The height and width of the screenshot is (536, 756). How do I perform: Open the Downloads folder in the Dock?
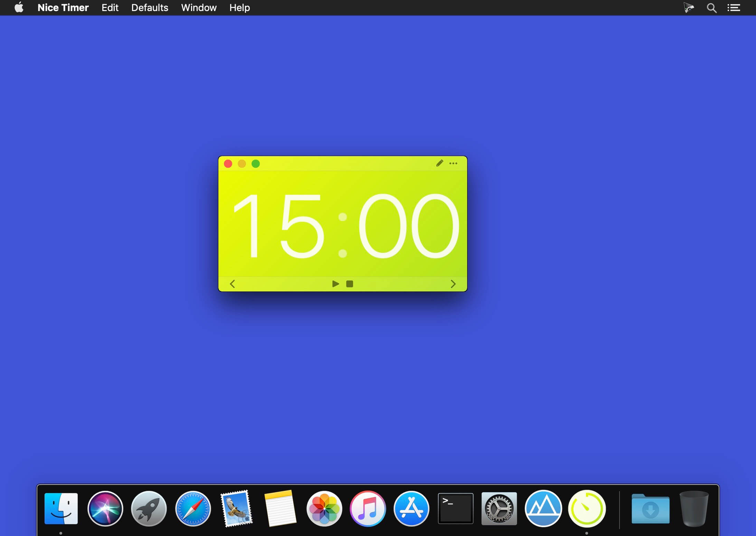coord(650,509)
